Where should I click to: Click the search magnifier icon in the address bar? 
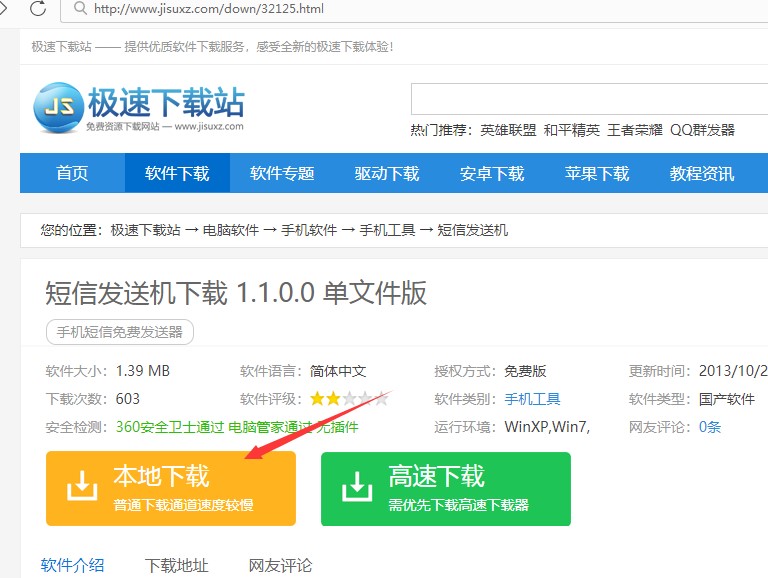80,8
